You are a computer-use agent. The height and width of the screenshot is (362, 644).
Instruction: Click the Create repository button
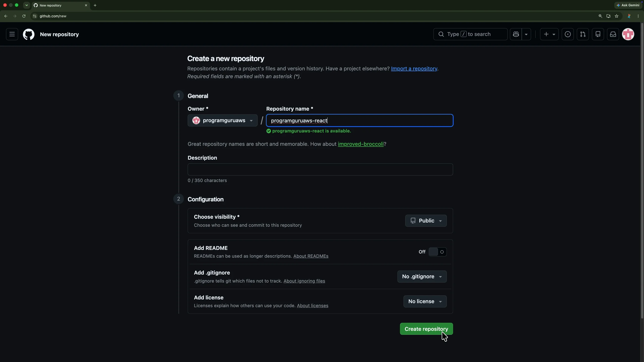tap(426, 329)
